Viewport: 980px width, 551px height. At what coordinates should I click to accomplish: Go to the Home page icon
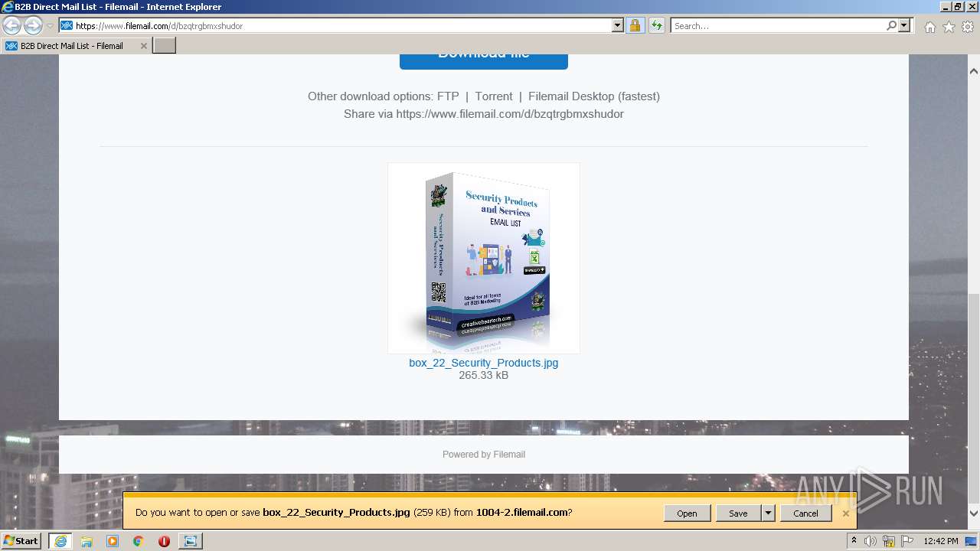[929, 27]
